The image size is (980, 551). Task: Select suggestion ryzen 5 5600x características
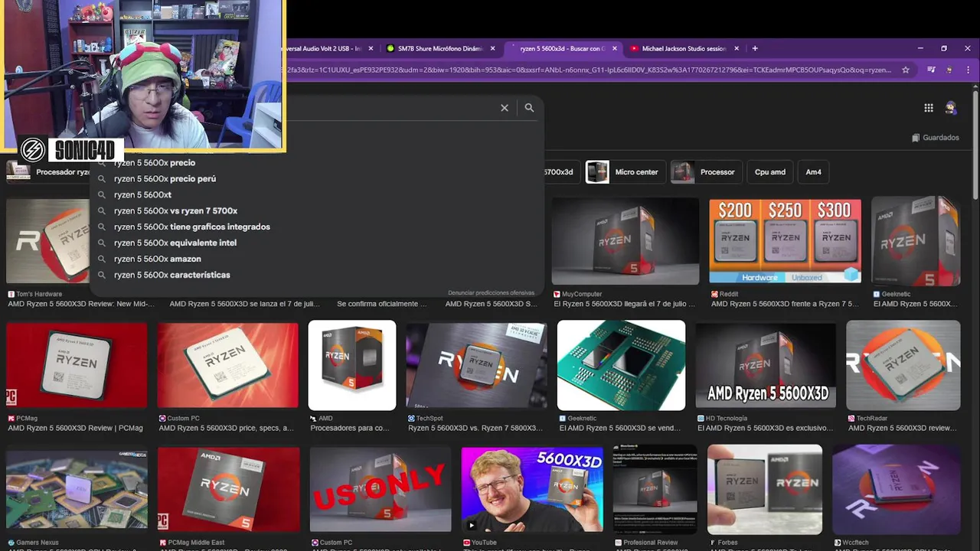[x=172, y=275]
